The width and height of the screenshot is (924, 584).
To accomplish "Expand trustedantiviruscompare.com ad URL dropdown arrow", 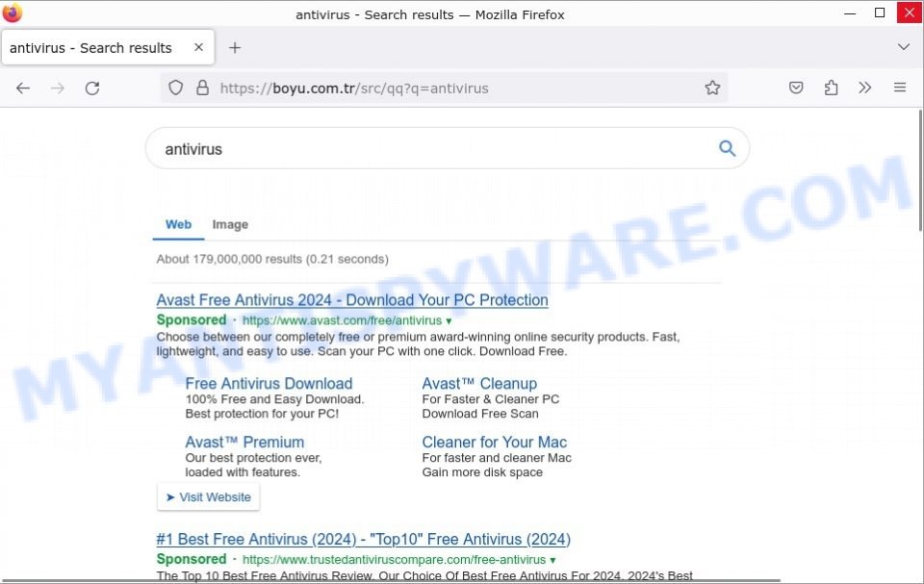I will pyautogui.click(x=552, y=560).
